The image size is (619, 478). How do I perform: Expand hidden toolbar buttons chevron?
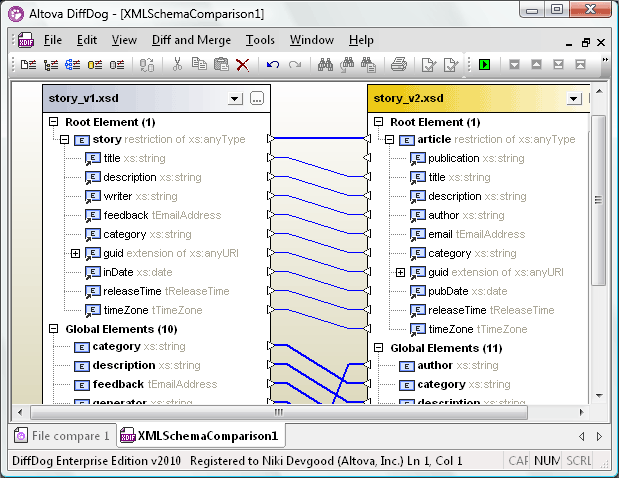605,60
